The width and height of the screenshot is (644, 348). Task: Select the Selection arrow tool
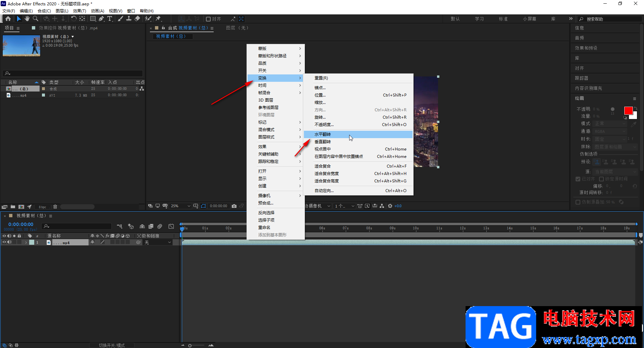(19, 19)
